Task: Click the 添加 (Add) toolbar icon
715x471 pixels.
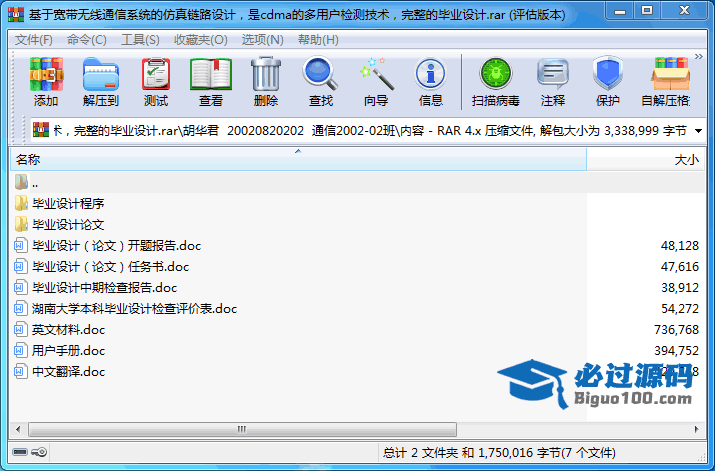Action: coord(45,81)
